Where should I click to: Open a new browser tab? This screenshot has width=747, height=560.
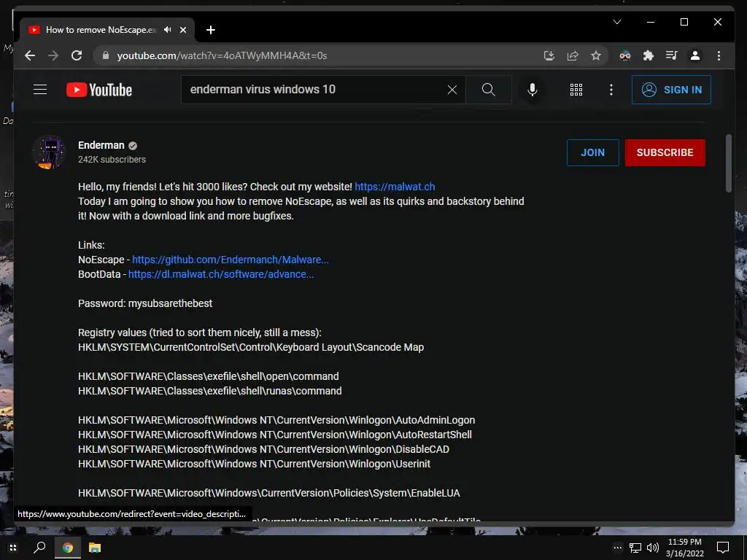211,30
